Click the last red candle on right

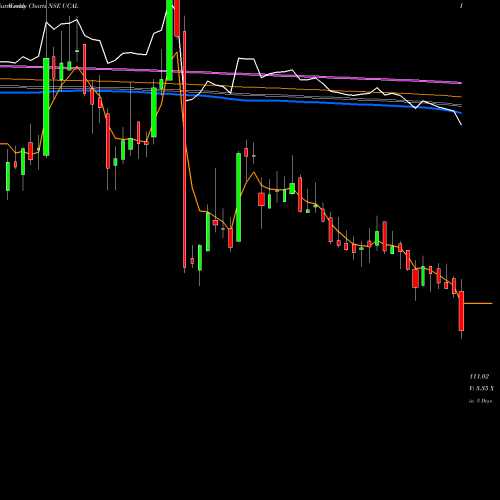point(461,311)
